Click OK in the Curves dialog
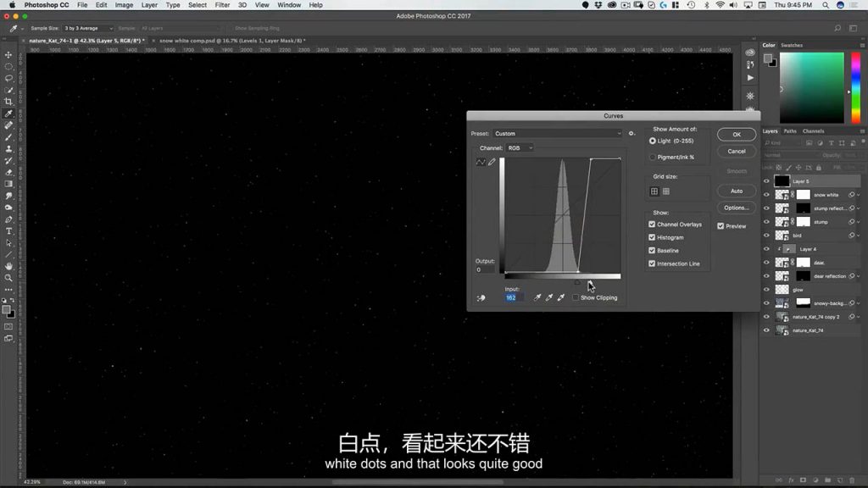The height and width of the screenshot is (488, 868). click(x=737, y=135)
